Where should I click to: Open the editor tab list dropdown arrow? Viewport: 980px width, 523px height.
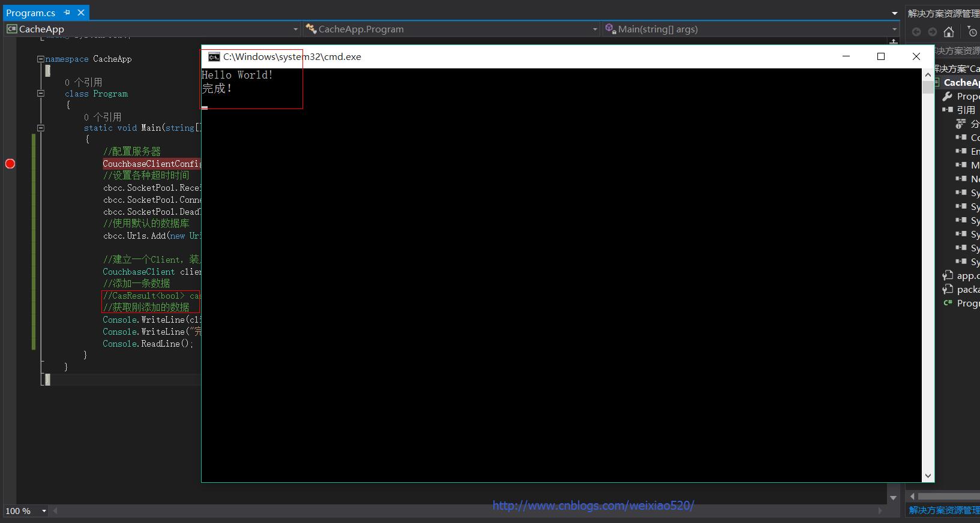pos(894,13)
